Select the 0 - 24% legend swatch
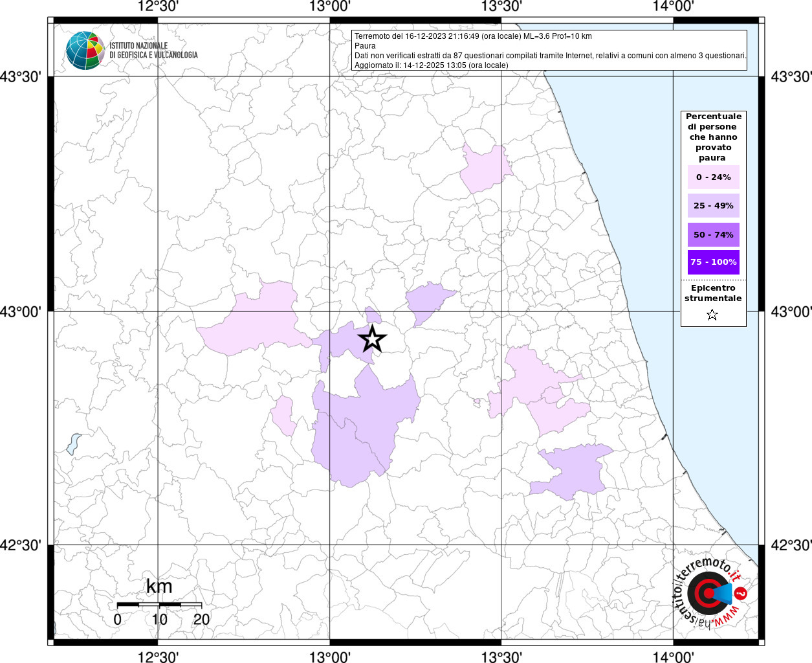This screenshot has height=663, width=812. pos(713,177)
